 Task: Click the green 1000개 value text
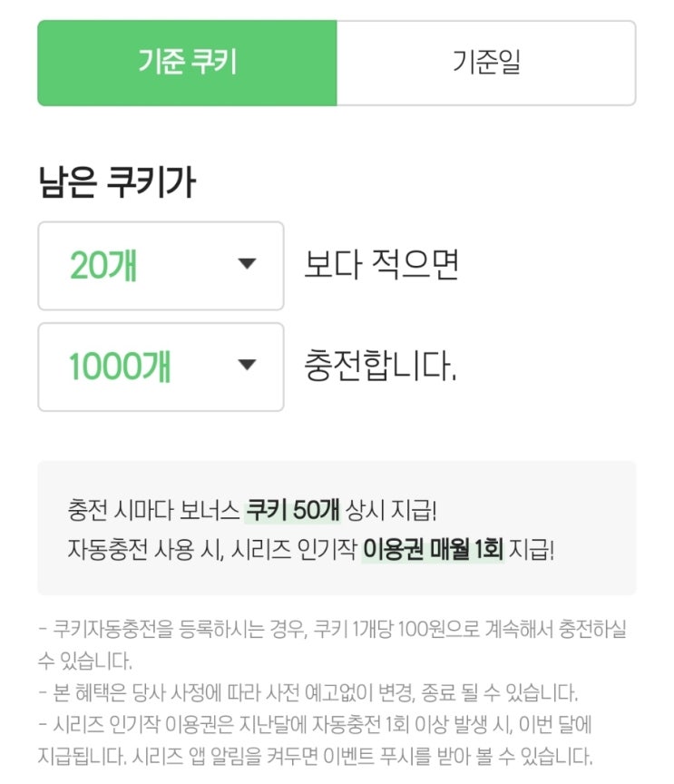[120, 367]
